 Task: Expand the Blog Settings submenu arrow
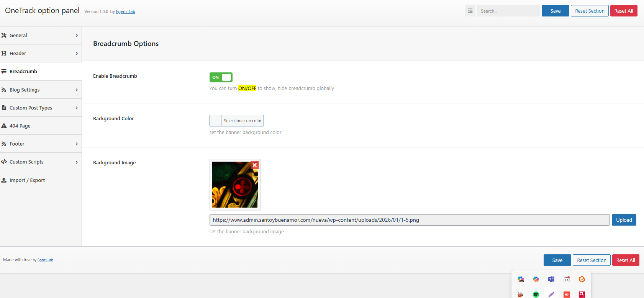coord(77,90)
